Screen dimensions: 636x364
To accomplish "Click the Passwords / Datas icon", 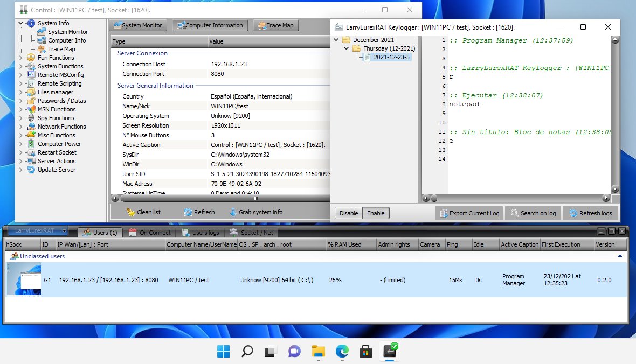I will [x=31, y=101].
